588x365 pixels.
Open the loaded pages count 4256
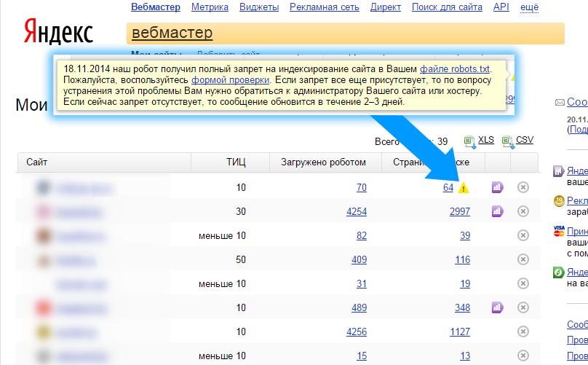(x=357, y=331)
